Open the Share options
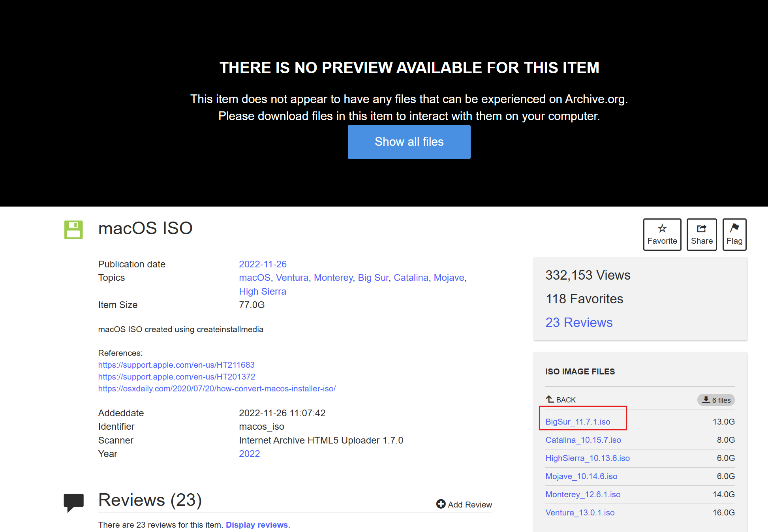Image resolution: width=768 pixels, height=532 pixels. 702,235
